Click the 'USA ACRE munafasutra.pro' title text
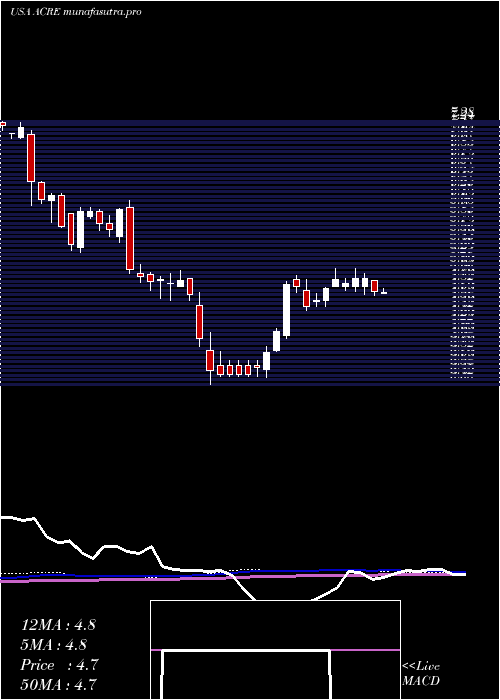 coord(75,12)
